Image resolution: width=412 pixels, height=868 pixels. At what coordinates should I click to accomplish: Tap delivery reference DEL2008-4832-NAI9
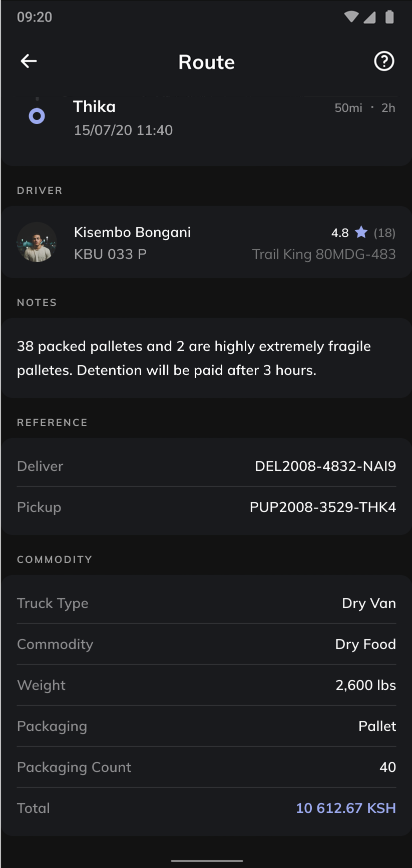(x=325, y=466)
